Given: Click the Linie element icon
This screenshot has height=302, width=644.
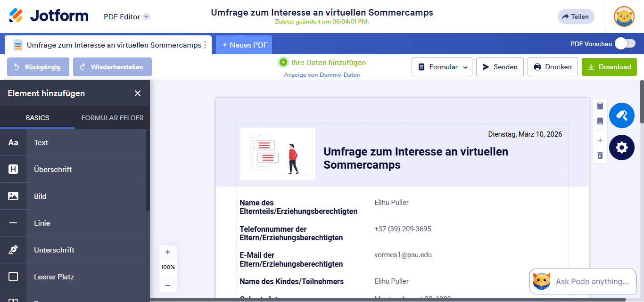Looking at the screenshot, I should point(13,223).
